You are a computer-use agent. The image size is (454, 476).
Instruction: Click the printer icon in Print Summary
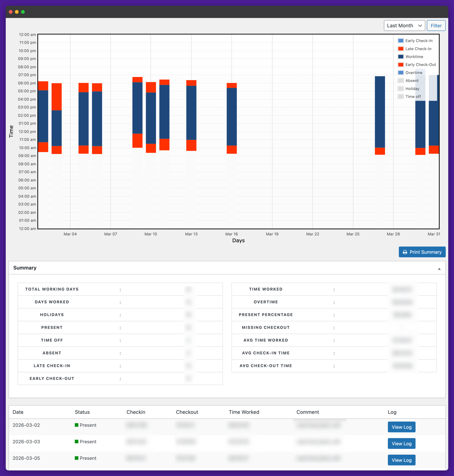405,252
